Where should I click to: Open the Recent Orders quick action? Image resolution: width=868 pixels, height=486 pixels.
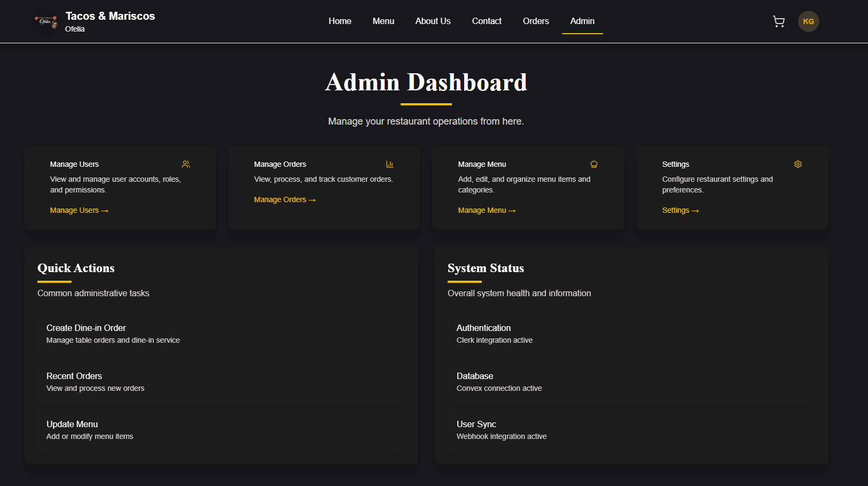pyautogui.click(x=221, y=382)
